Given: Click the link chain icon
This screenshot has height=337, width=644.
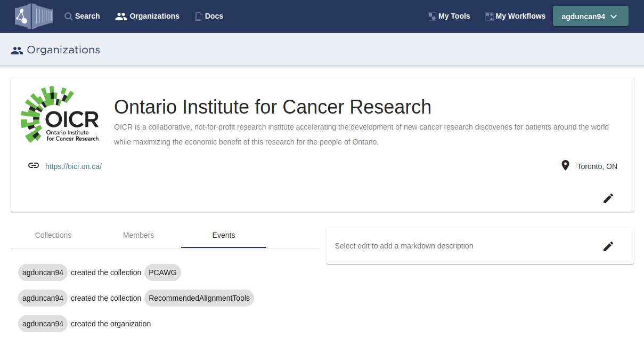Looking at the screenshot, I should pos(34,166).
